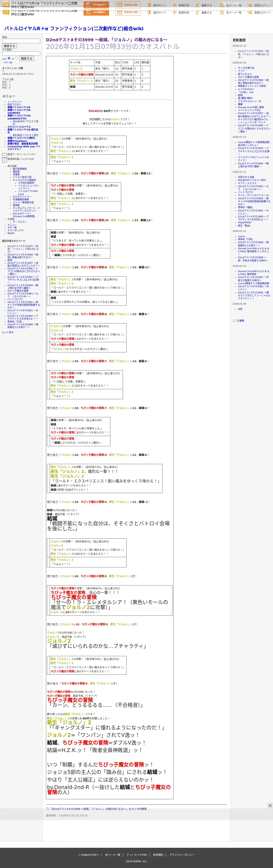The height and width of the screenshot is (868, 273).
Task: Open the page title D2ndテストXその3999 heading
Action: 107,40
